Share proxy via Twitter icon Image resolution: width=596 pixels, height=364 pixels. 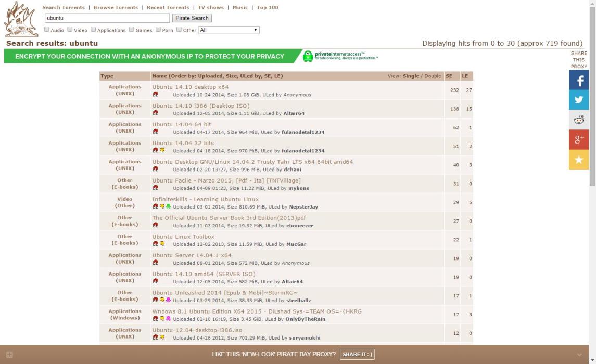[578, 100]
